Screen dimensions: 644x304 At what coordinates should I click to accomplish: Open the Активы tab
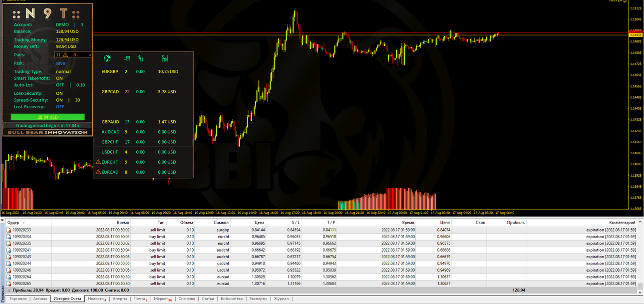(40, 299)
